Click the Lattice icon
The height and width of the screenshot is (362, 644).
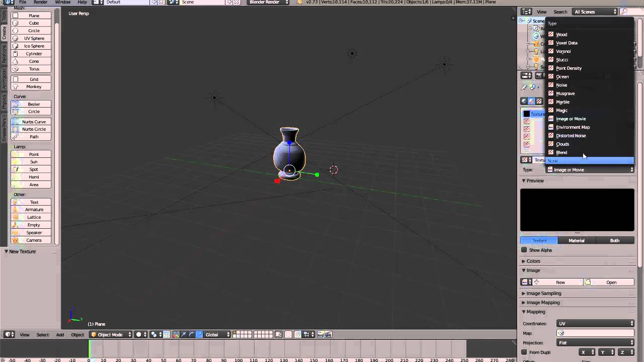pos(16,217)
